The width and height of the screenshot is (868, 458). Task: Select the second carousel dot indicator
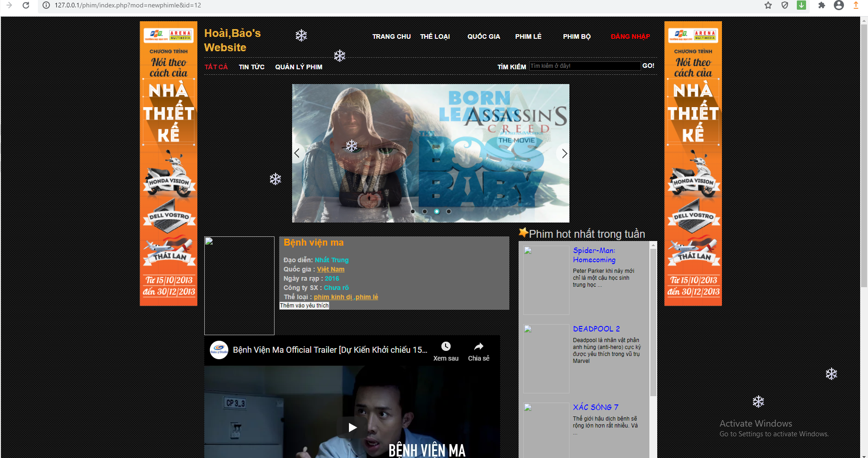click(425, 211)
